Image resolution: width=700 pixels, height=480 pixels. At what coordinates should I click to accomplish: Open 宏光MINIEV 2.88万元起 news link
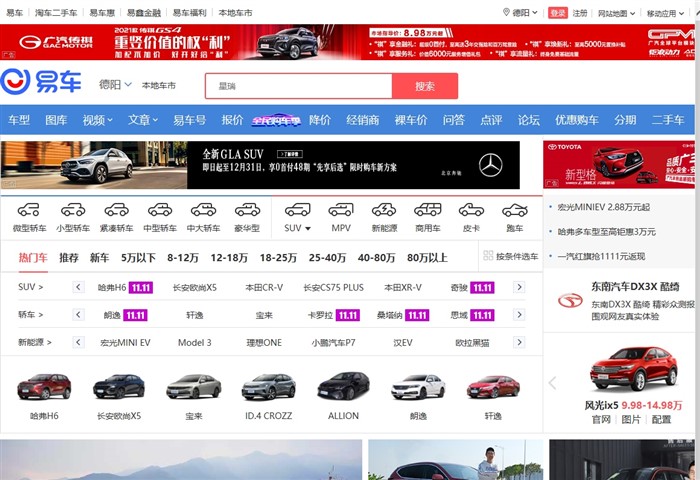point(604,207)
